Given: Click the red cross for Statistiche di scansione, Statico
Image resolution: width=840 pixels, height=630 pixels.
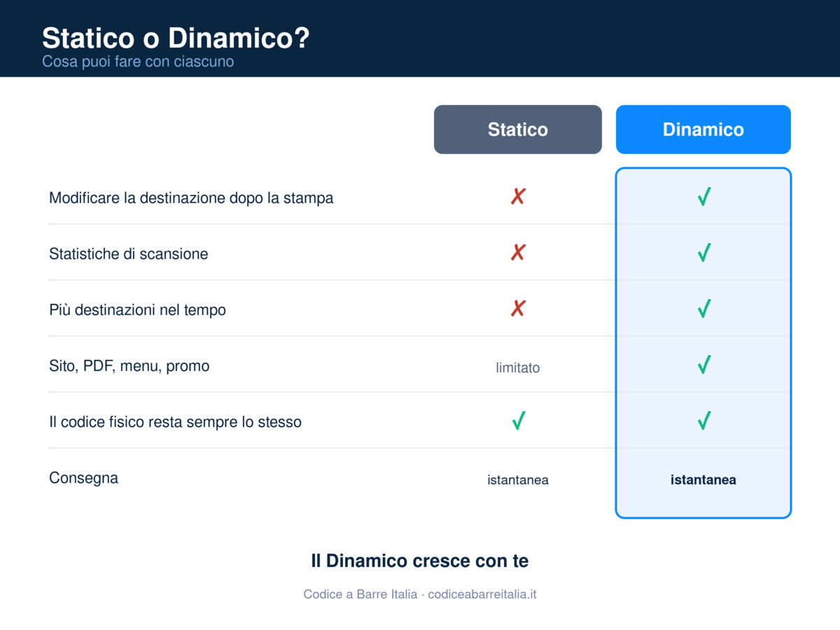Looking at the screenshot, I should pyautogui.click(x=518, y=253).
